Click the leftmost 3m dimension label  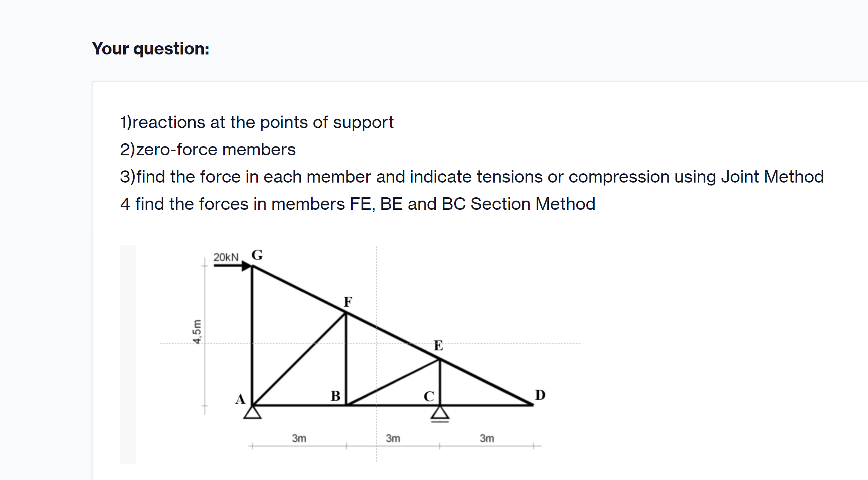click(x=299, y=438)
